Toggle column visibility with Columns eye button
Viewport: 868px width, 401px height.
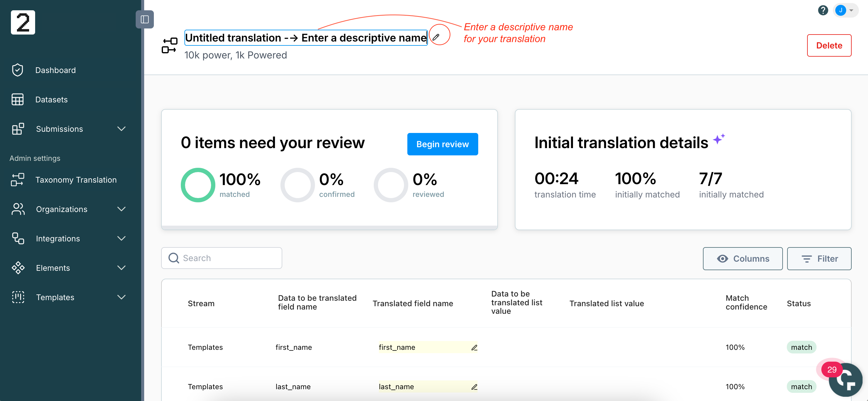point(742,258)
